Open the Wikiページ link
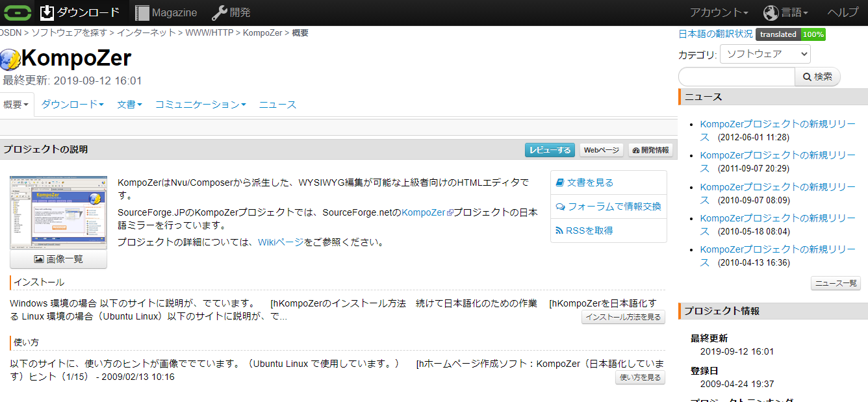Screen dimensions: 868x402 281,242
